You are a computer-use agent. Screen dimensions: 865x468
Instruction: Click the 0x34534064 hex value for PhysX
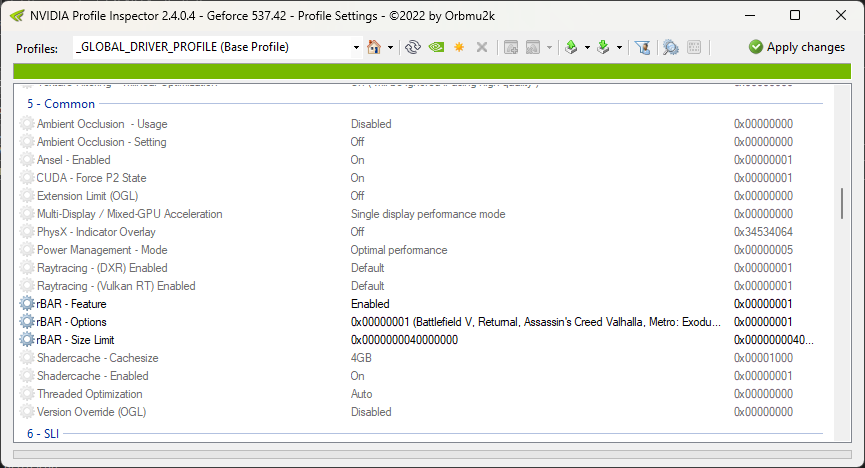point(763,232)
